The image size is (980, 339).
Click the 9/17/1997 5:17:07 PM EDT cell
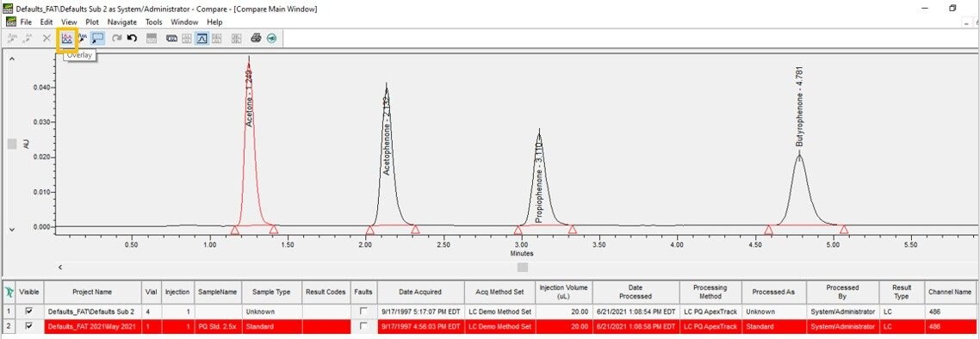click(x=420, y=311)
